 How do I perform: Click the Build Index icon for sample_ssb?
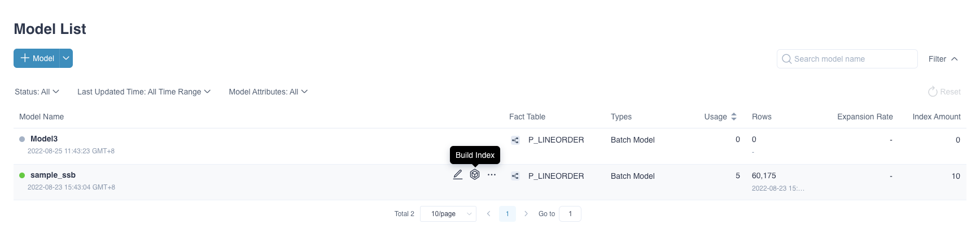pyautogui.click(x=475, y=175)
